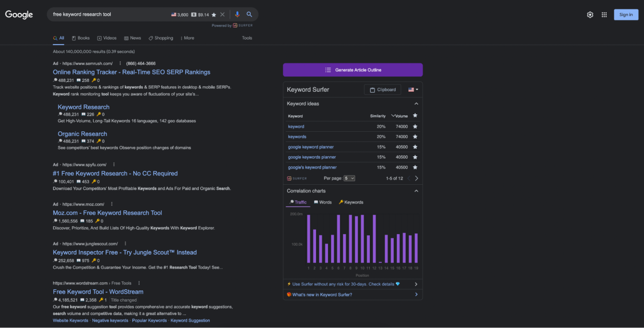Open the country flag dropdown in Keyword Surfer
Image resolution: width=644 pixels, height=328 pixels.
[x=413, y=90]
